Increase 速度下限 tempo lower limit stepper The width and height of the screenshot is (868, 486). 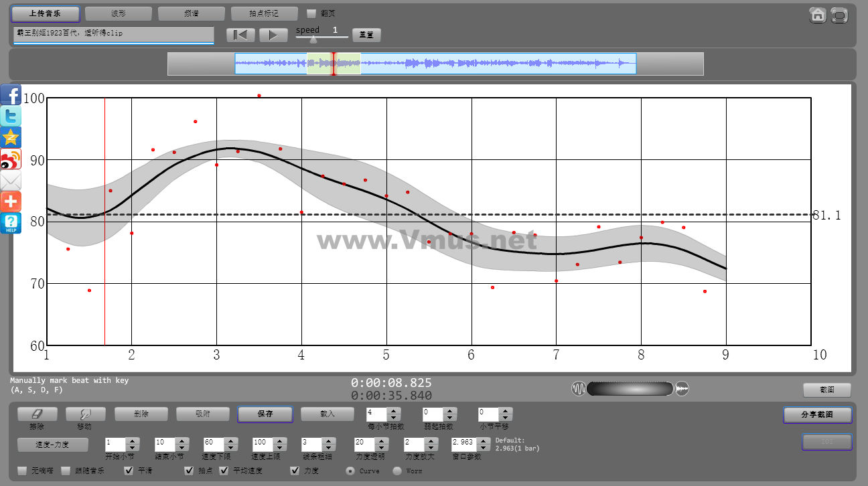(231, 441)
